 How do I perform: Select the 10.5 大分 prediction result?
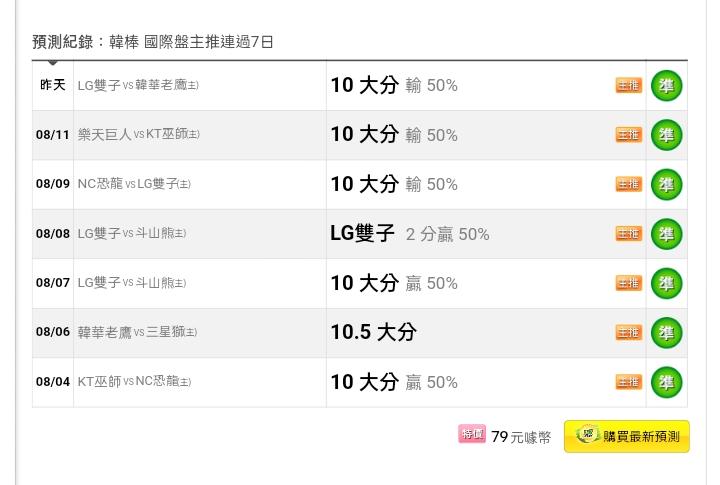click(374, 332)
